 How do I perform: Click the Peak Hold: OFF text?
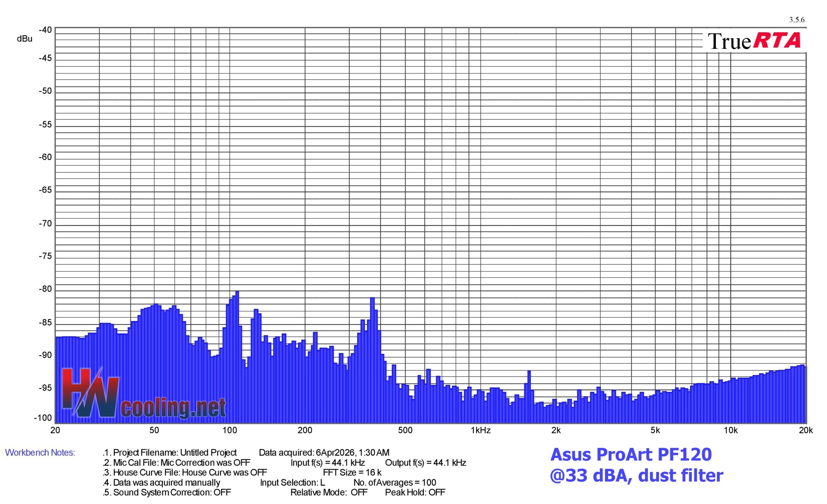415,492
